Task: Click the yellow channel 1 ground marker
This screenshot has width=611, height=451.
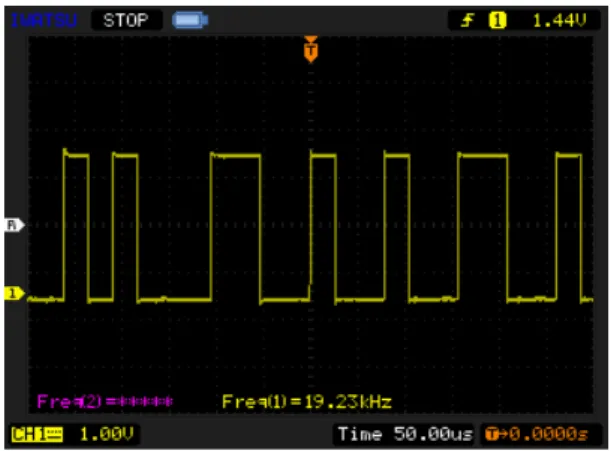Action: (14, 293)
